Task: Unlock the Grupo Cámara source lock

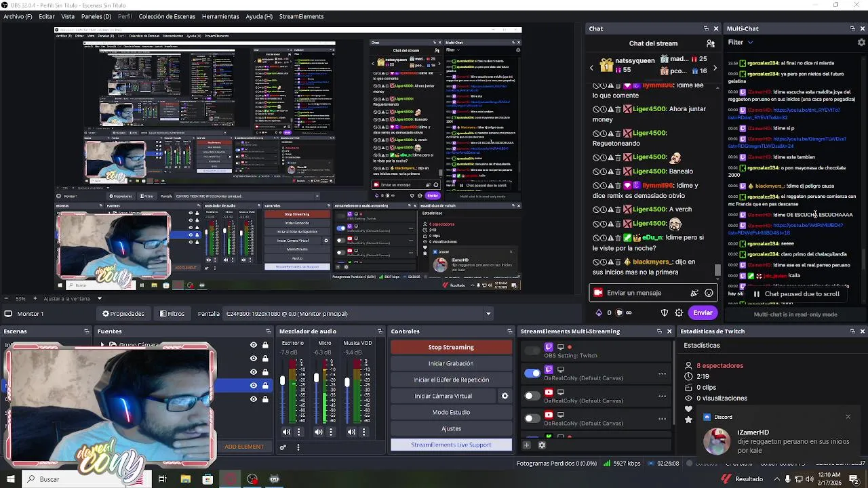Action: [x=265, y=345]
